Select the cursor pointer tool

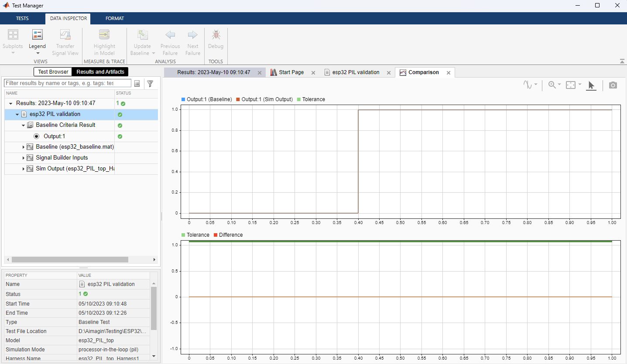(591, 85)
